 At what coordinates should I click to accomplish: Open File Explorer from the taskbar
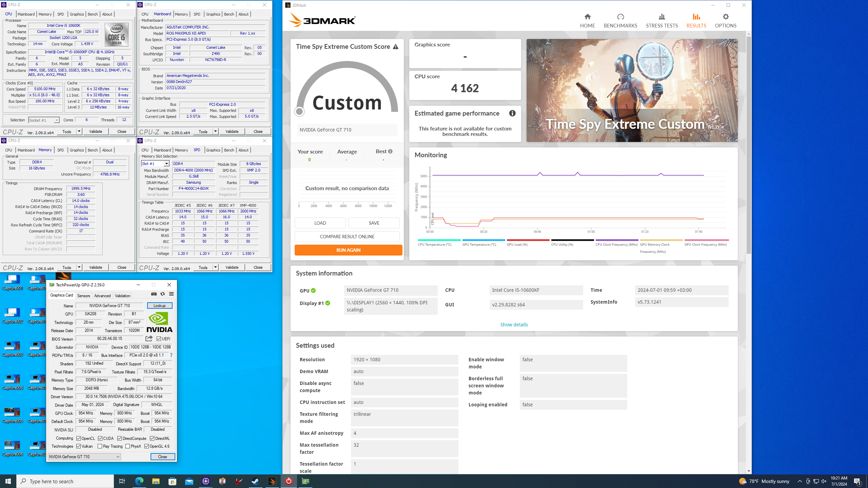(156, 481)
